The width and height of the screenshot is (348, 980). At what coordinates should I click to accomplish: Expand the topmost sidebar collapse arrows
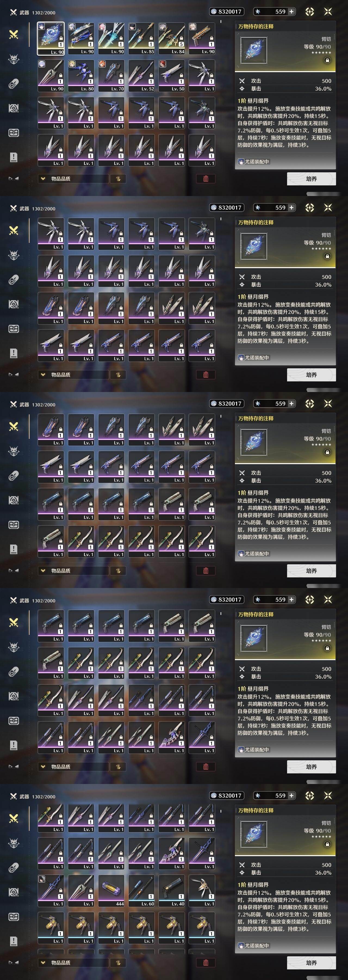tap(14, 178)
